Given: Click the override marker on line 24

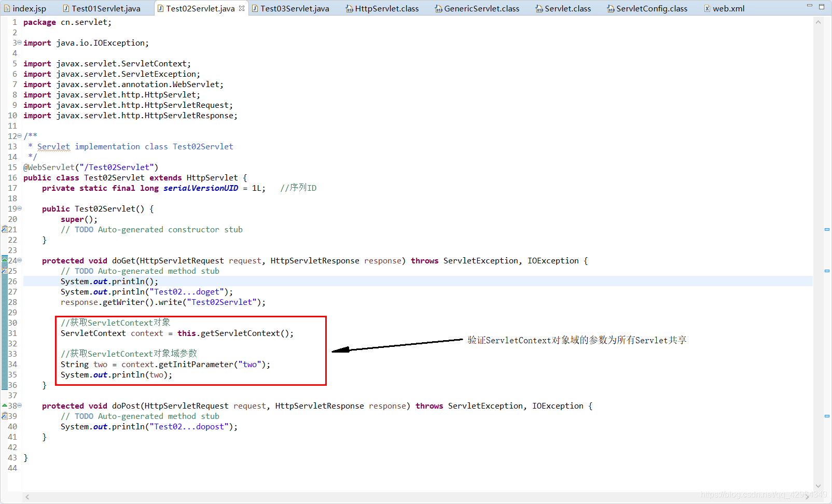Looking at the screenshot, I should point(5,259).
